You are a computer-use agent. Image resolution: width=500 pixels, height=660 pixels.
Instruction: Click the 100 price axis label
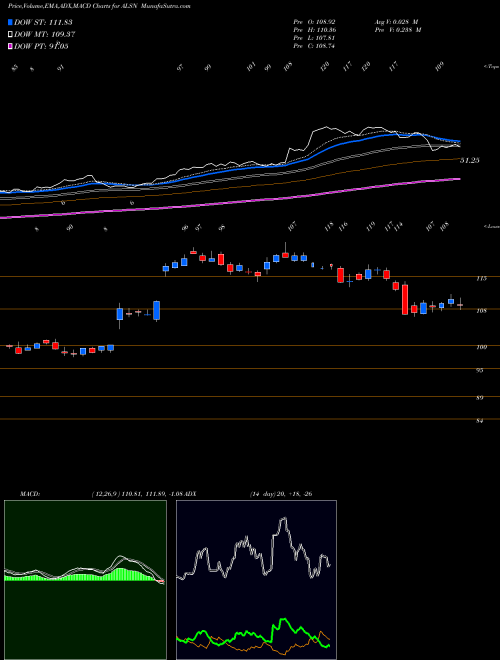click(x=481, y=347)
